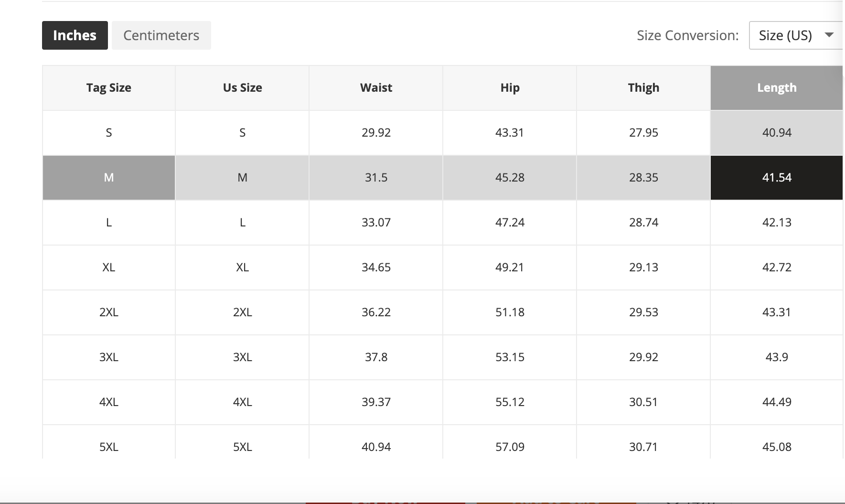Click the M value in Us Size column

242,178
